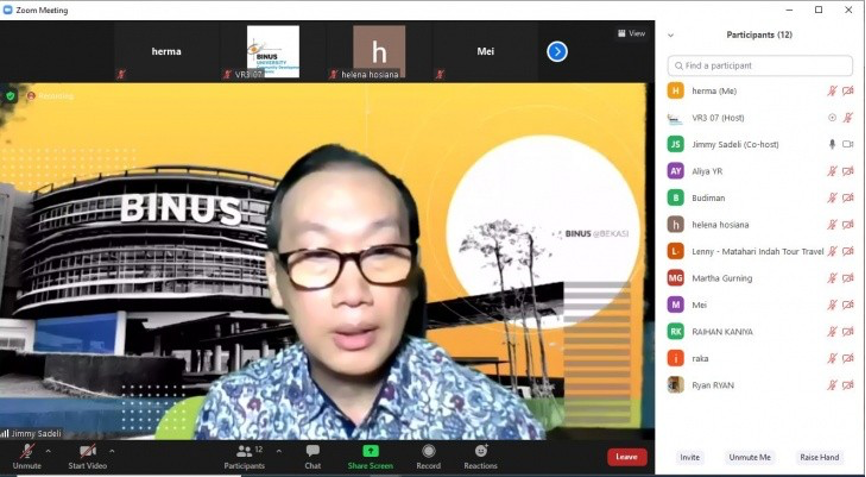The height and width of the screenshot is (477, 866).
Task: Select Martha Gurning participant row
Action: tap(760, 278)
